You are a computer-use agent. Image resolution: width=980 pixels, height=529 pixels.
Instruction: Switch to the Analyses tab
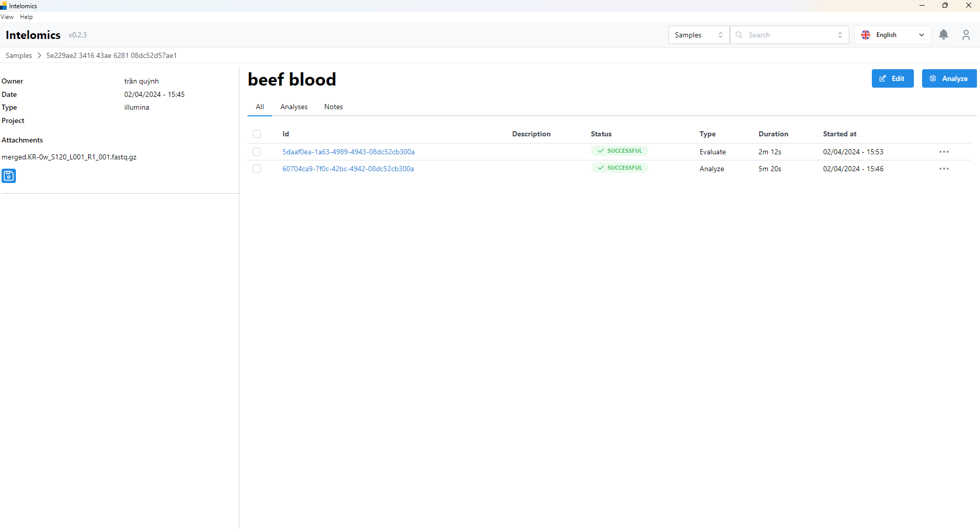tap(294, 107)
